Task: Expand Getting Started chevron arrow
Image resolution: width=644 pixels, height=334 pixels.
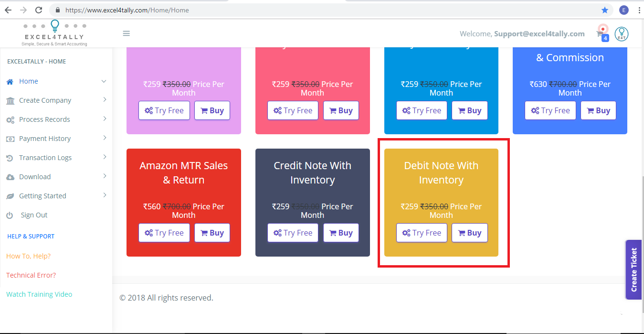Action: [x=105, y=195]
